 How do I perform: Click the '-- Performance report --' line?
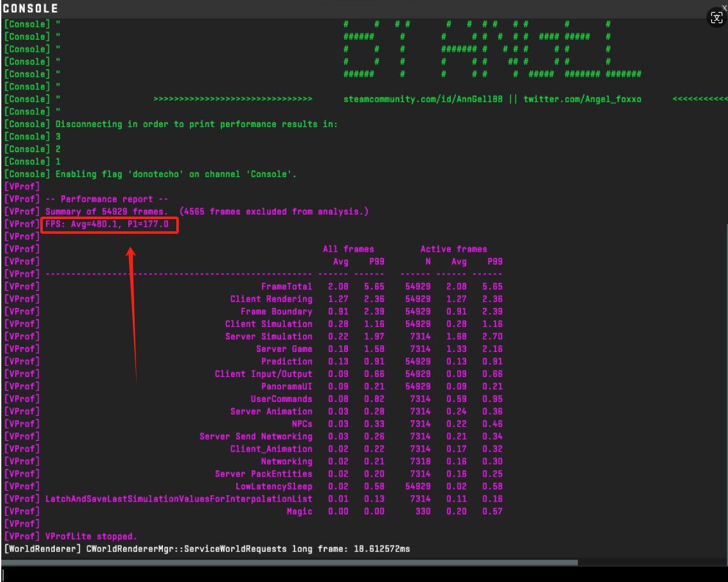tap(107, 199)
